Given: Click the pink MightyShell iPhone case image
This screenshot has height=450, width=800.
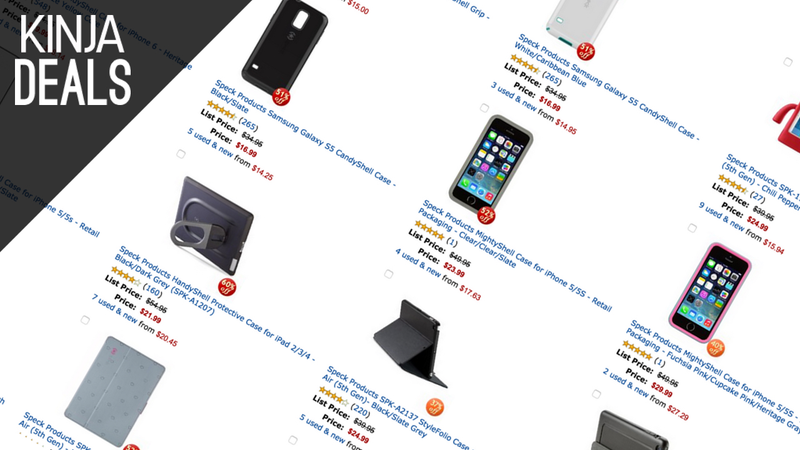Looking at the screenshot, I should (x=710, y=292).
